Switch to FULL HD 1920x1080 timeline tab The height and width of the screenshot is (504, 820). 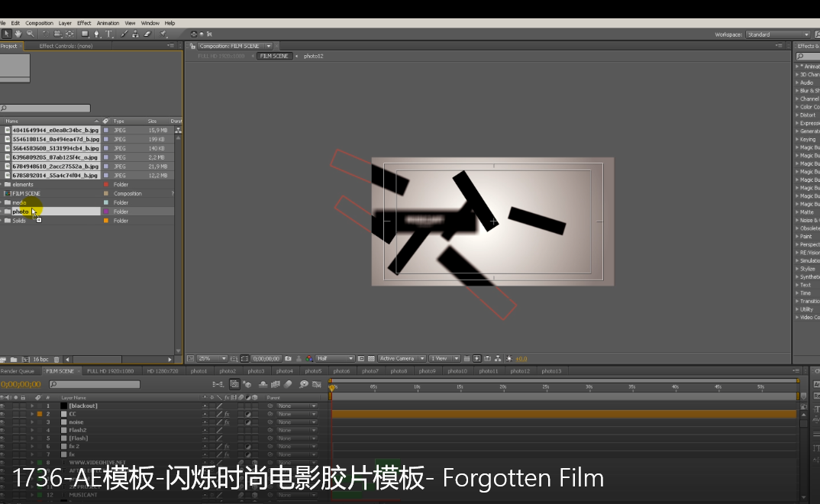(111, 371)
